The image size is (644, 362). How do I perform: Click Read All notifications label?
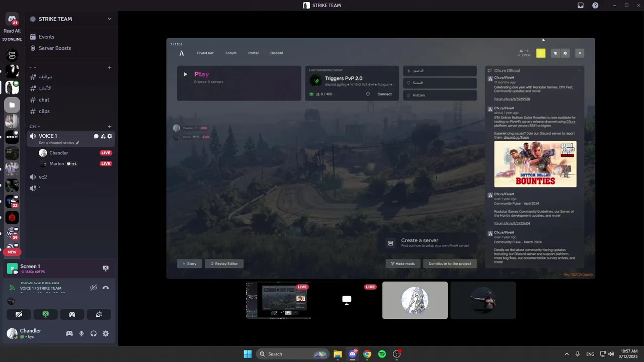click(12, 31)
